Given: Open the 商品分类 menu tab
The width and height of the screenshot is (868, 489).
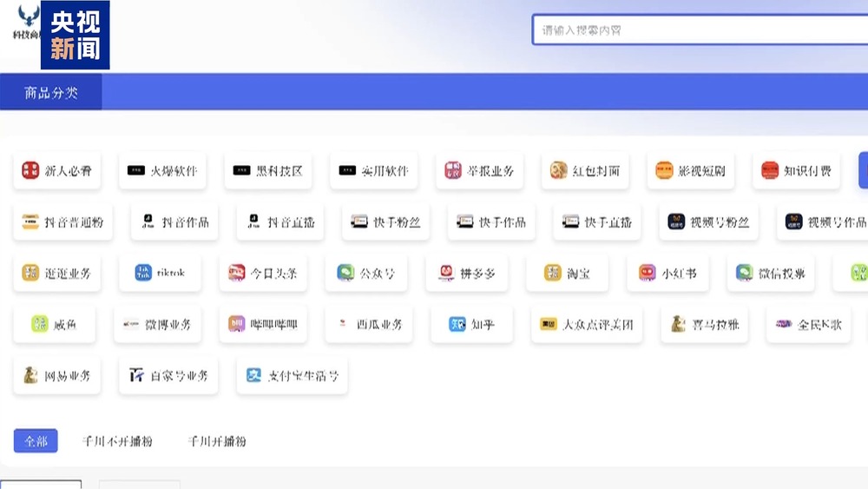Looking at the screenshot, I should pyautogui.click(x=51, y=92).
